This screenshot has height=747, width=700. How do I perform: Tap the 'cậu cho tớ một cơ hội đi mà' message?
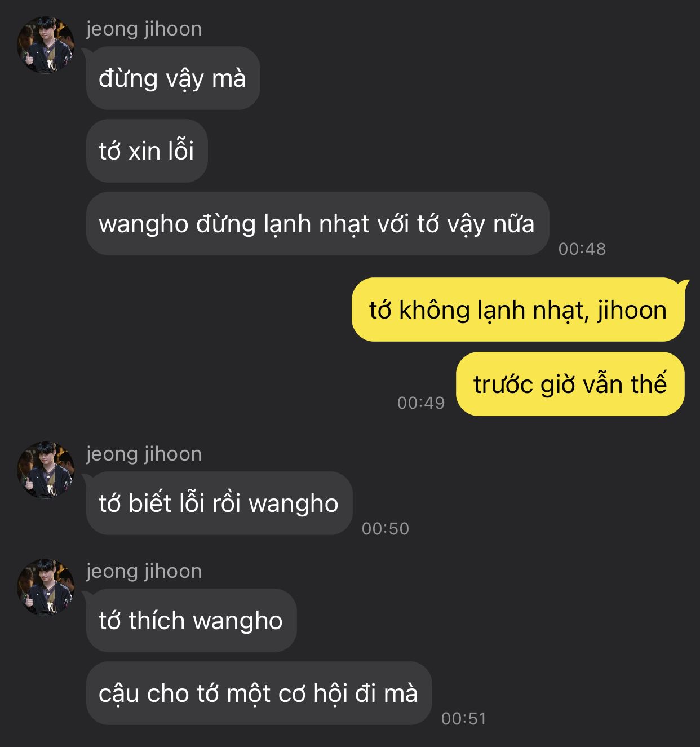[259, 693]
